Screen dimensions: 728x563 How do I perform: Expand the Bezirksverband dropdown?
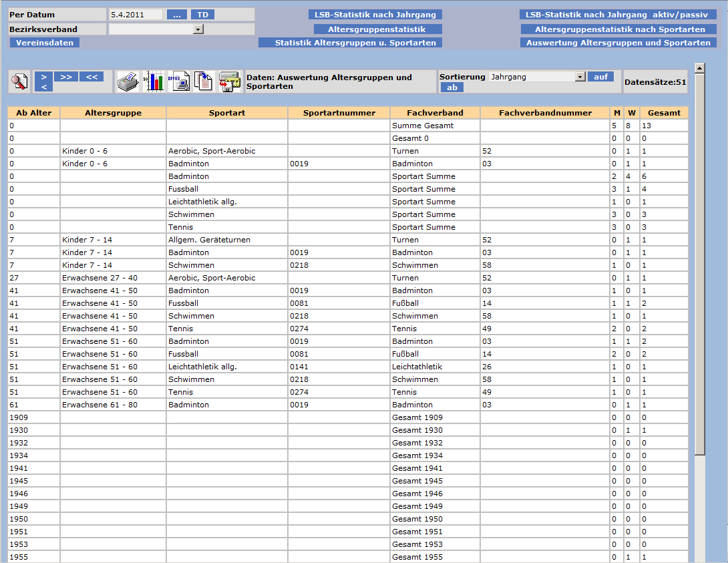(198, 29)
